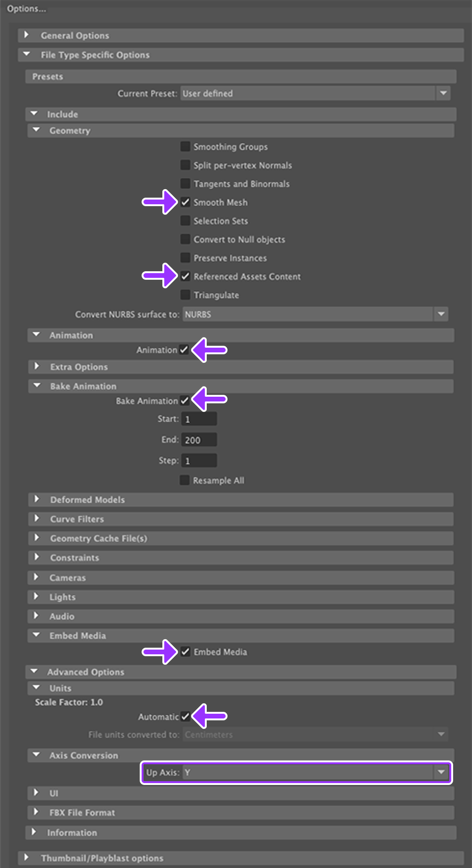The image size is (472, 868).
Task: Enable Smoothing Groups checkbox
Action: pos(185,147)
